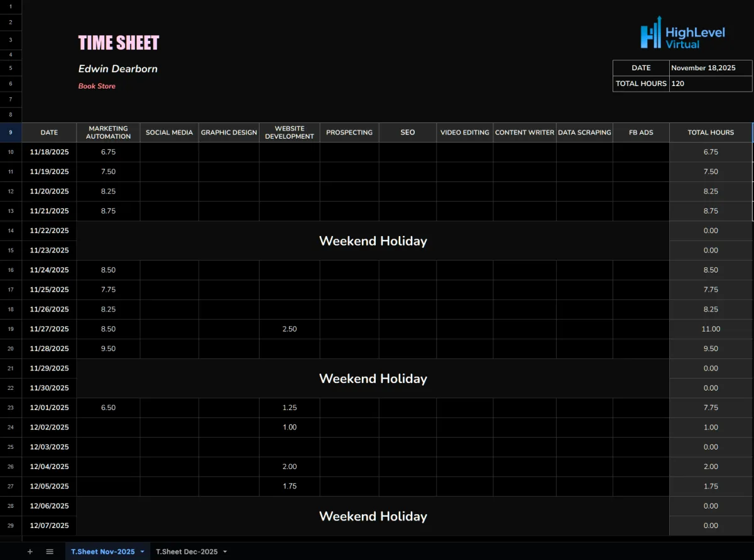Click the PROSPECTING column header

tap(349, 132)
